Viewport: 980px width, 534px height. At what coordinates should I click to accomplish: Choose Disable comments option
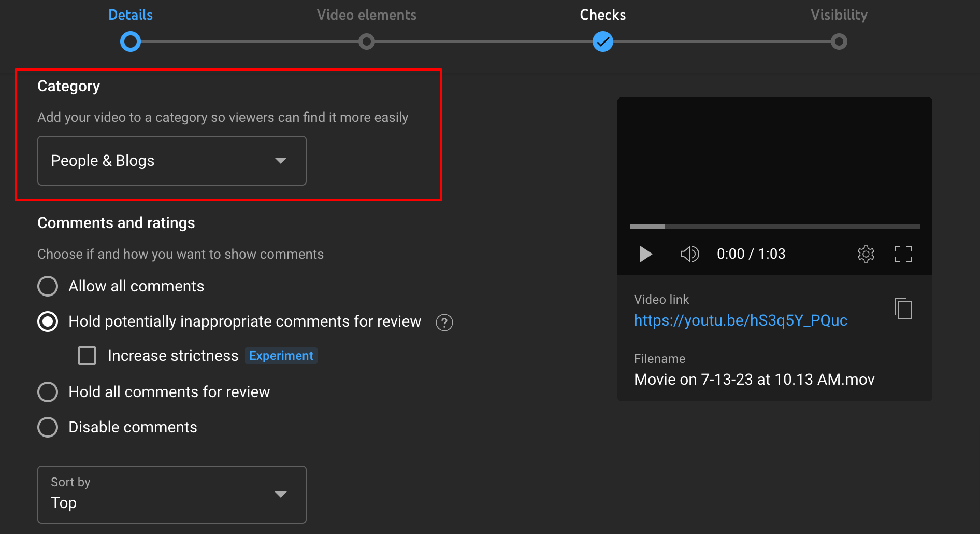coord(48,427)
